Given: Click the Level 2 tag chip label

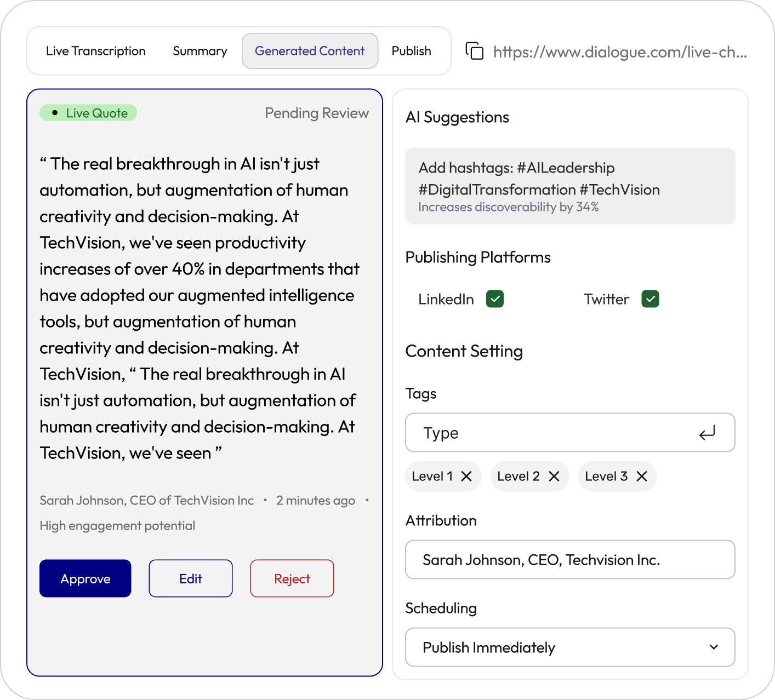Looking at the screenshot, I should [x=518, y=477].
